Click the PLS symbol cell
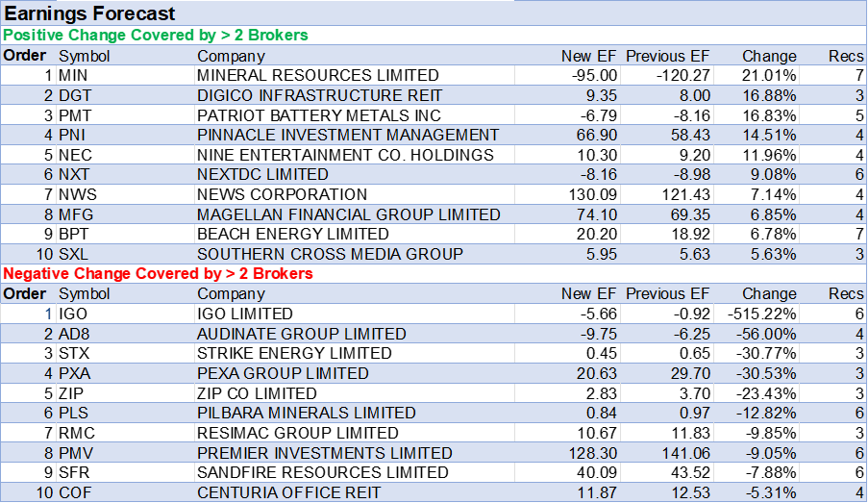This screenshot has height=503, width=868. (74, 413)
